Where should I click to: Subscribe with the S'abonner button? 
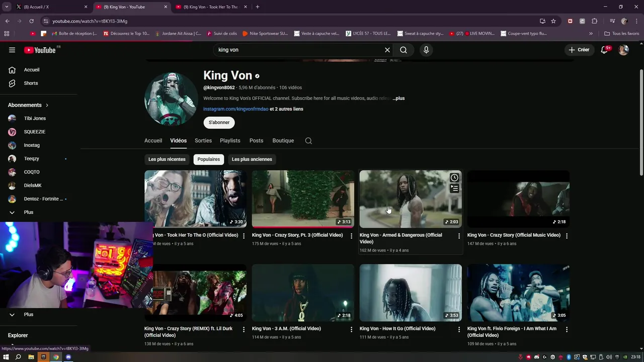point(219,123)
